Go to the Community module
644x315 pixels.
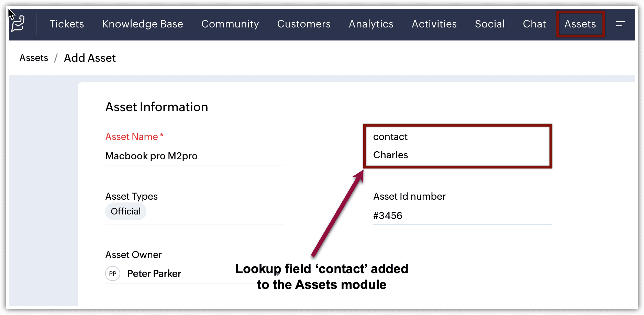tap(230, 24)
